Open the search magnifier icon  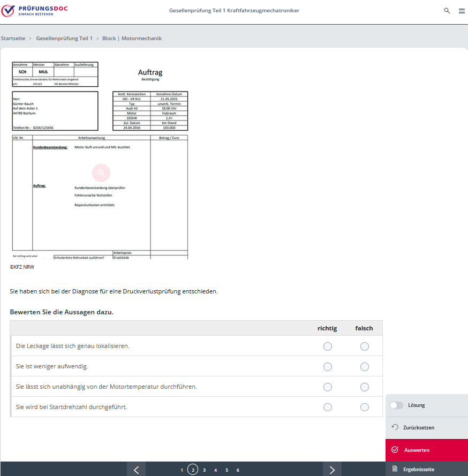(x=447, y=11)
